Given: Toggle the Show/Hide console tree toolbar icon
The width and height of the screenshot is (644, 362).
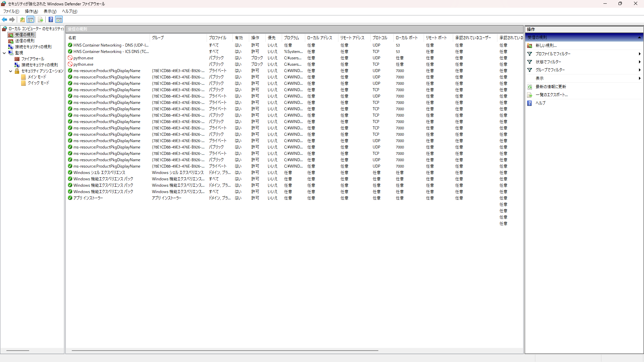Looking at the screenshot, I should point(31,19).
